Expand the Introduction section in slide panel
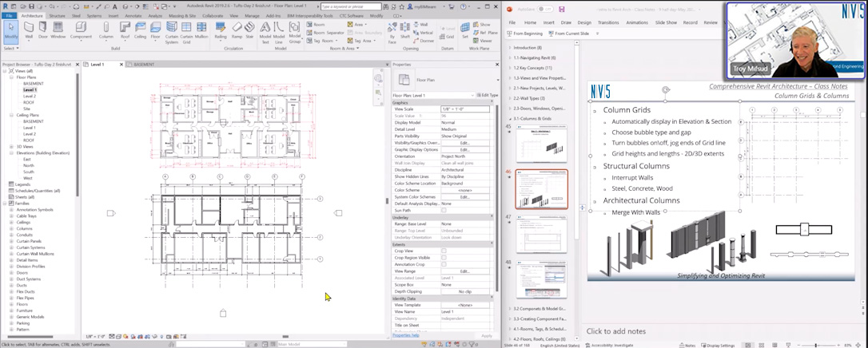This screenshot has width=868, height=348. pyautogui.click(x=510, y=48)
